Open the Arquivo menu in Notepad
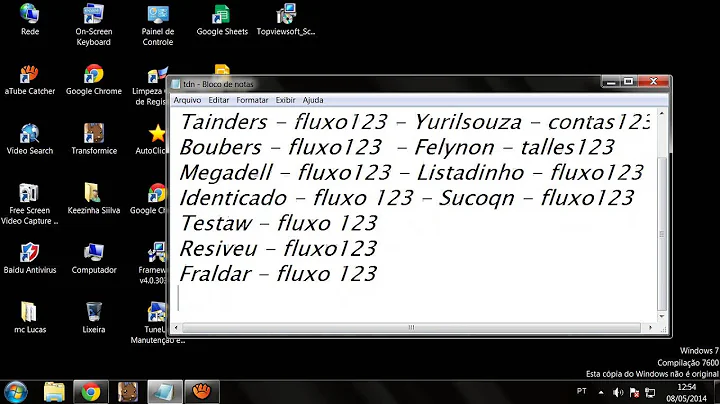The height and width of the screenshot is (404, 720). coord(187,100)
